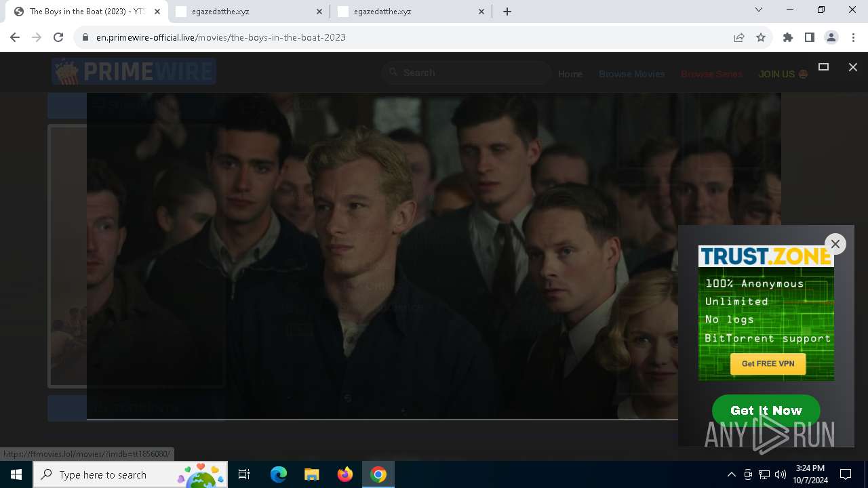Open Chrome profile avatar
Viewport: 868px width, 488px height.
(x=831, y=37)
